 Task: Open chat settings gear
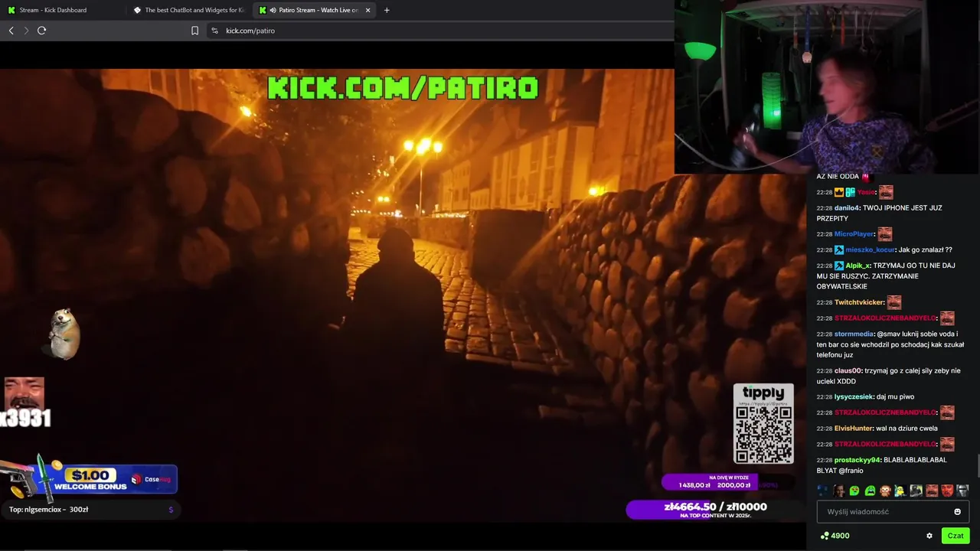pos(929,536)
